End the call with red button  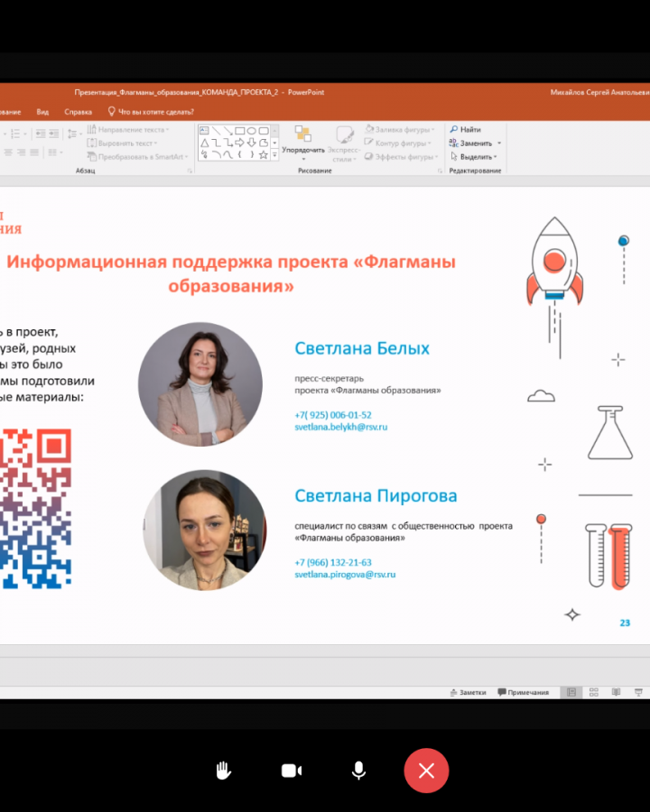coord(426,770)
